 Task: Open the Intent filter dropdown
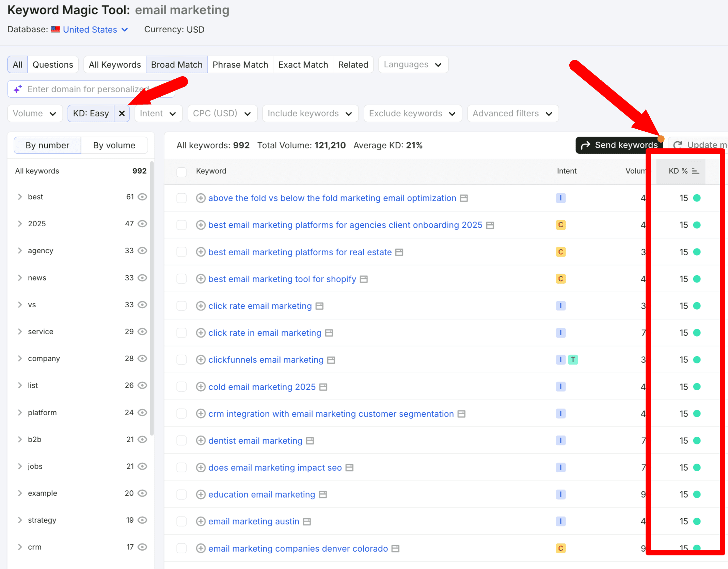tap(158, 113)
